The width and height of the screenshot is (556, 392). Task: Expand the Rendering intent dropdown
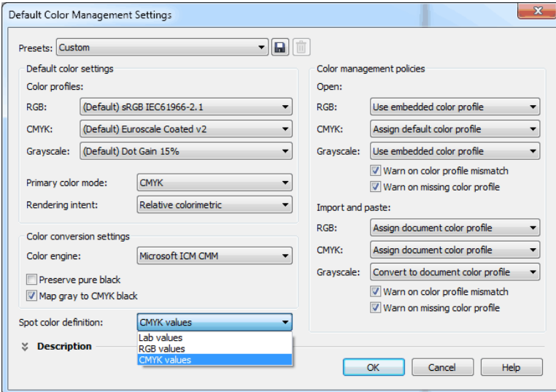215,205
